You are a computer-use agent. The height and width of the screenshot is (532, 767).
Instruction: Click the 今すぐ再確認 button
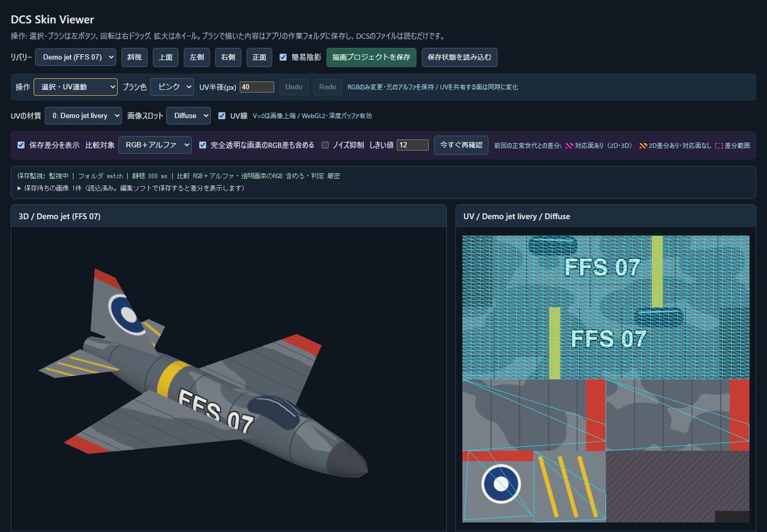tap(461, 145)
